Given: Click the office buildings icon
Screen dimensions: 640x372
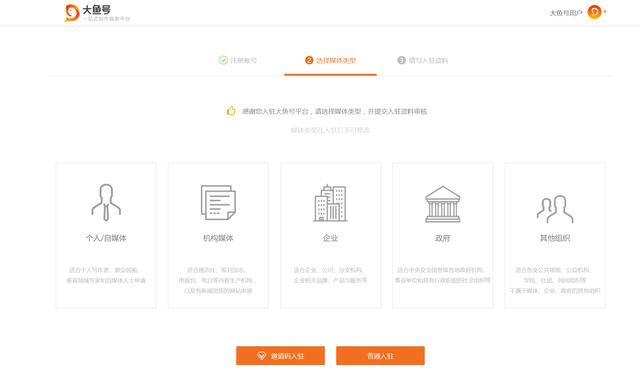Looking at the screenshot, I should point(330,203).
